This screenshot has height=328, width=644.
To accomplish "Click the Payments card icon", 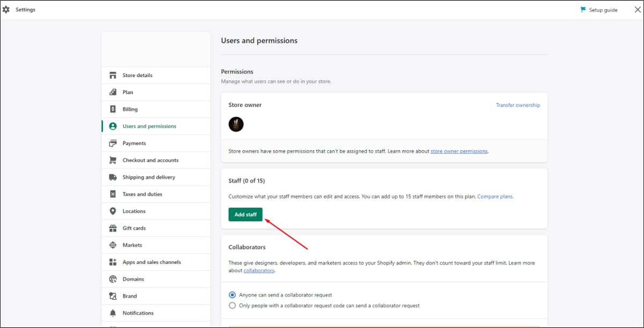I will (x=113, y=143).
